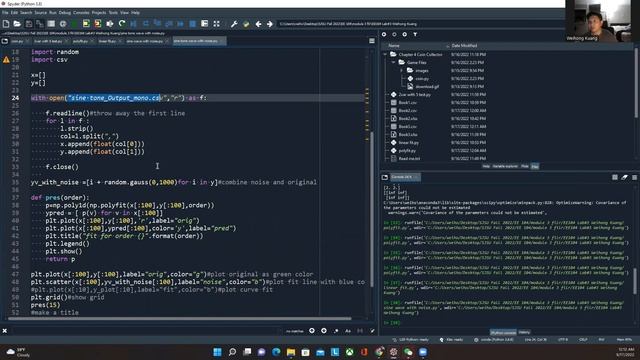Viewport: 640px width, 360px height.
Task: Open File Explorer from the taskbar
Action: (291, 352)
